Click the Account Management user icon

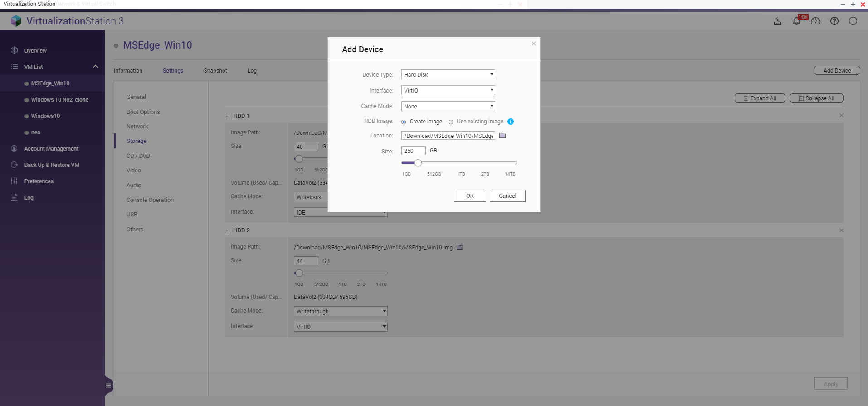[x=14, y=148]
